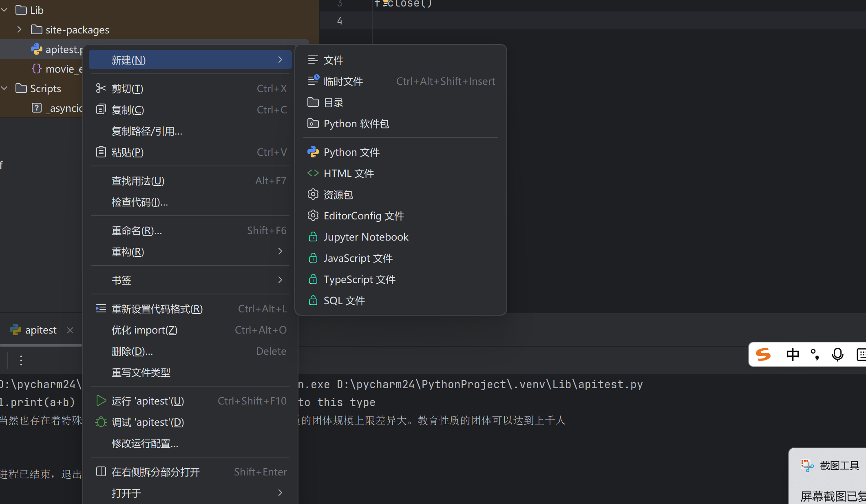
Task: Click the clipboard paste icon beside 粘贴(P)
Action: (x=101, y=152)
